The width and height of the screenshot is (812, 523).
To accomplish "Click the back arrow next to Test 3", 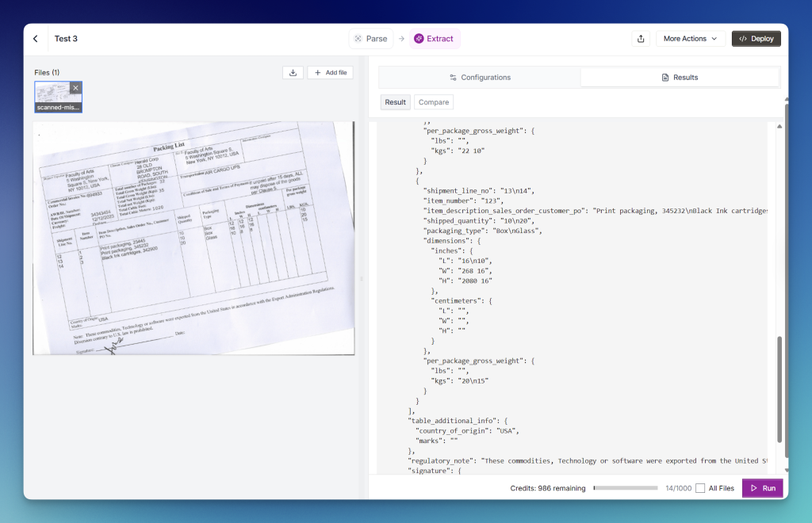I will pyautogui.click(x=36, y=39).
